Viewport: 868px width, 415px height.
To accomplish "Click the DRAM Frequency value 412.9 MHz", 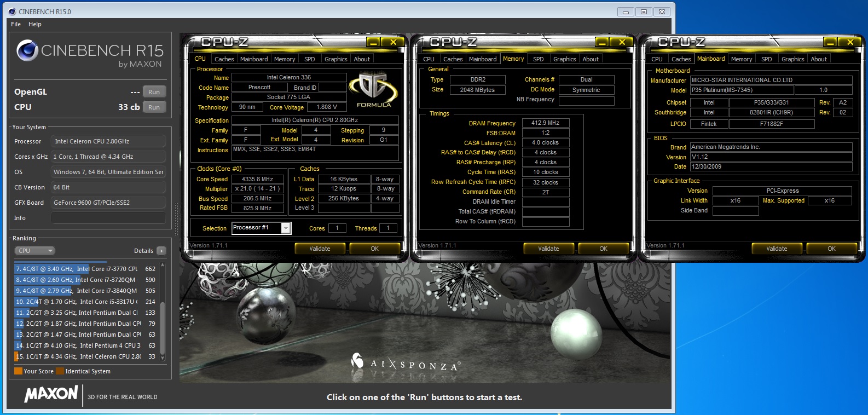I will pyautogui.click(x=546, y=123).
